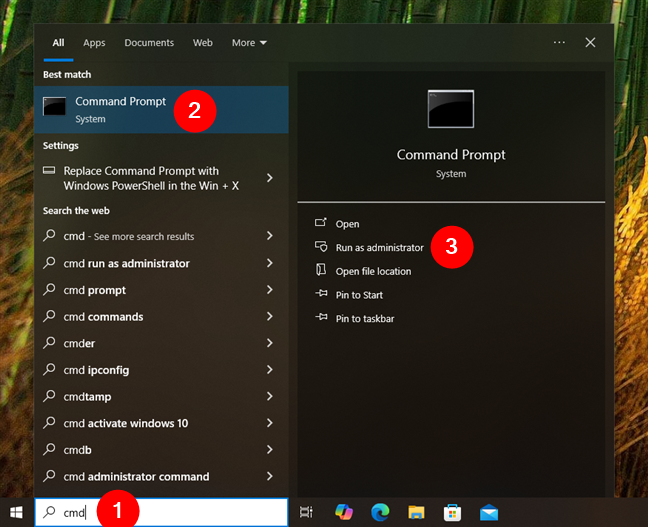Open the Mail app from the taskbar

coord(489,513)
